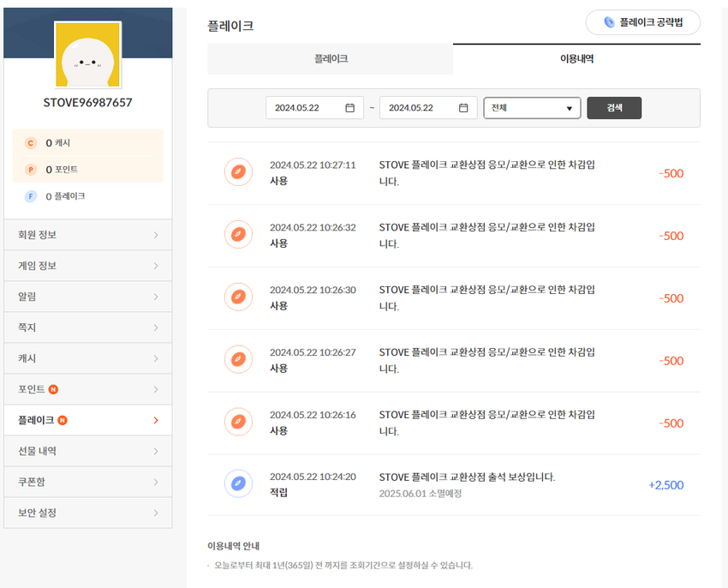Viewport: 728px width, 588px height.
Task: Open the 전체 filter dropdown
Action: point(532,108)
